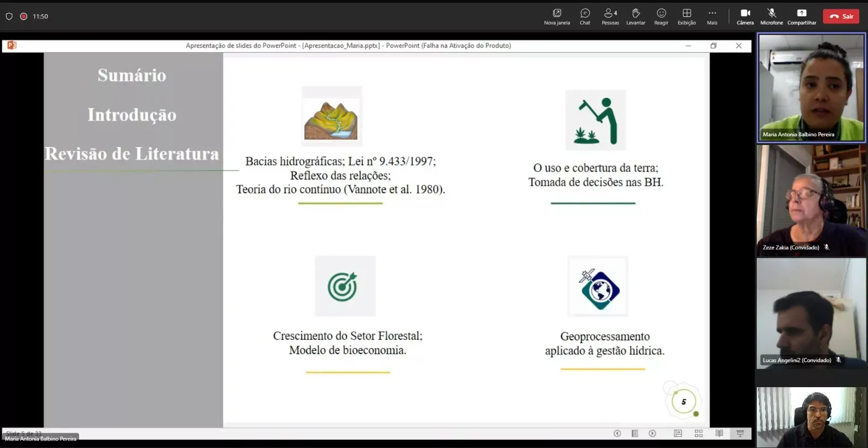
Task: Go to the next slide arrow
Action: tap(653, 433)
